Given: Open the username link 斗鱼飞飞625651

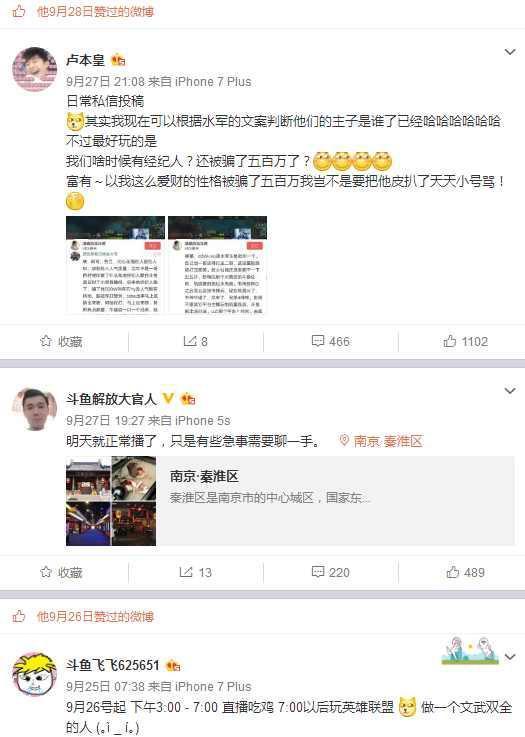Looking at the screenshot, I should 112,665.
